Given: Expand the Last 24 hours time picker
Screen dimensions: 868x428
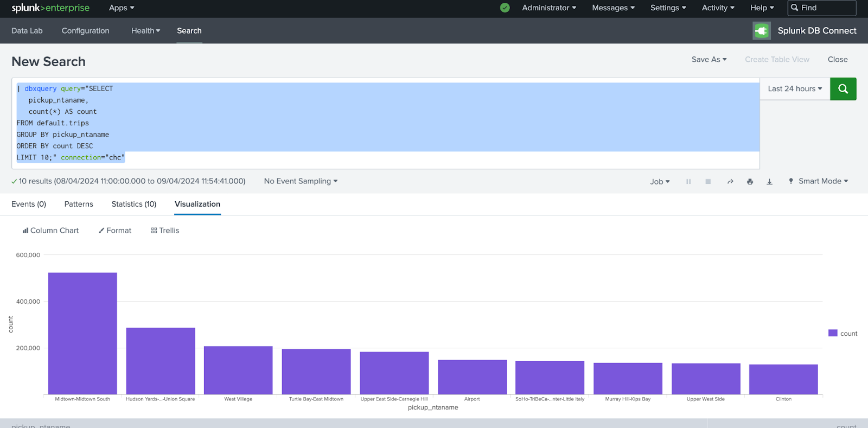Looking at the screenshot, I should [795, 89].
